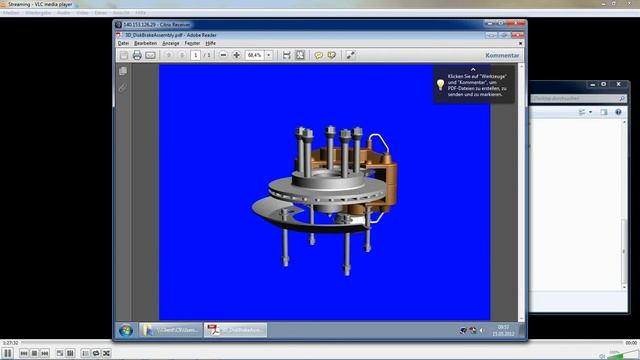Go to previous page with up arrow
The height and width of the screenshot is (360, 640).
(x=169, y=55)
